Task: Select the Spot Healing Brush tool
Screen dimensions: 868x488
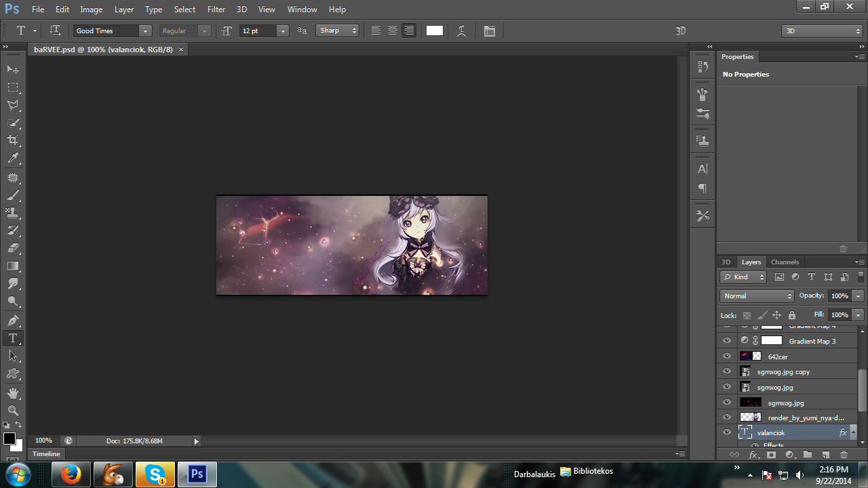Action: click(13, 178)
